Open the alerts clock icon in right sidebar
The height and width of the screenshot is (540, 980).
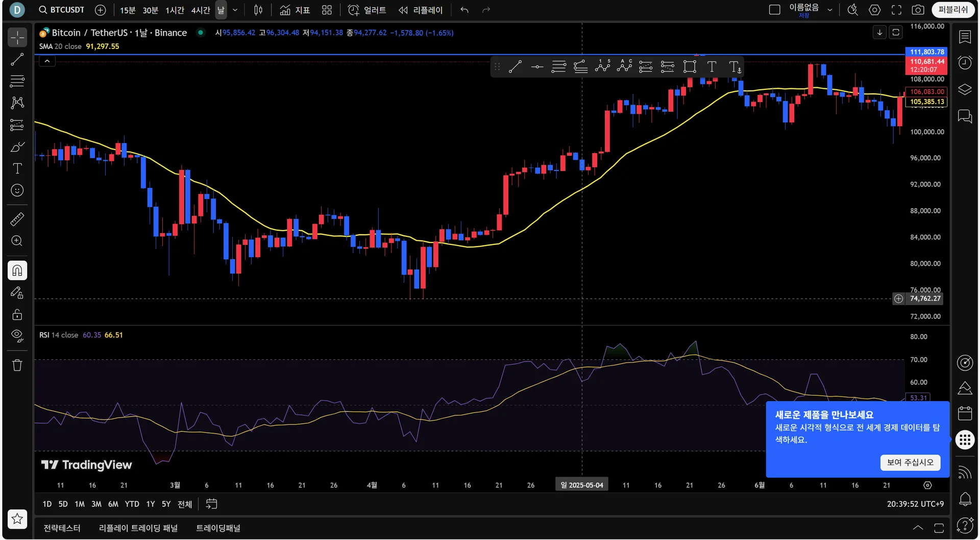965,63
